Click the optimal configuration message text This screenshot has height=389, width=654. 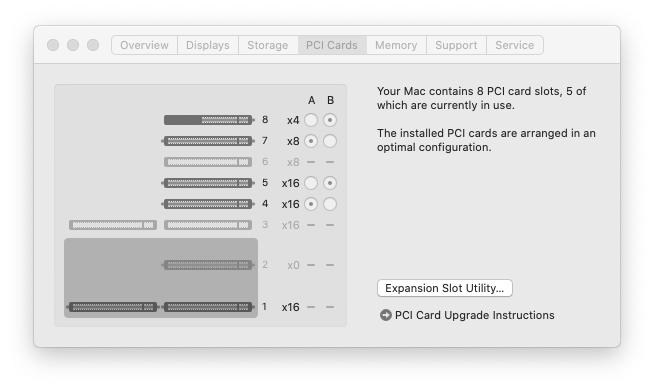coord(486,140)
